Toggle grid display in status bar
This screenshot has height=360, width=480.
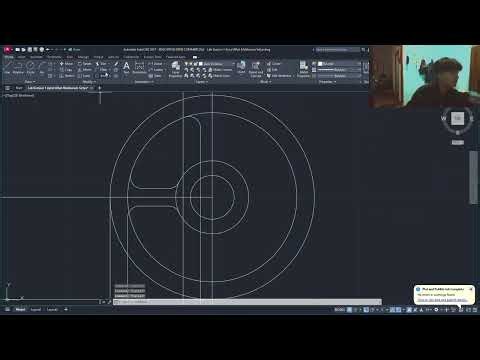coord(349,310)
